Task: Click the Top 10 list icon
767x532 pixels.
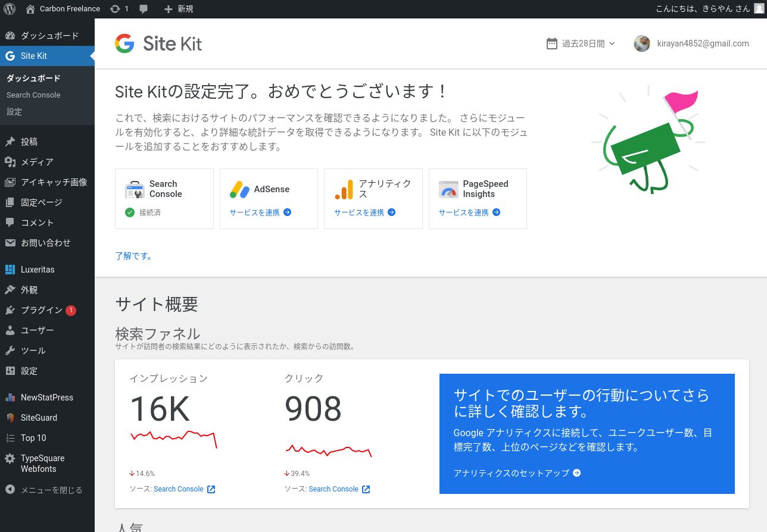Action: [x=10, y=438]
